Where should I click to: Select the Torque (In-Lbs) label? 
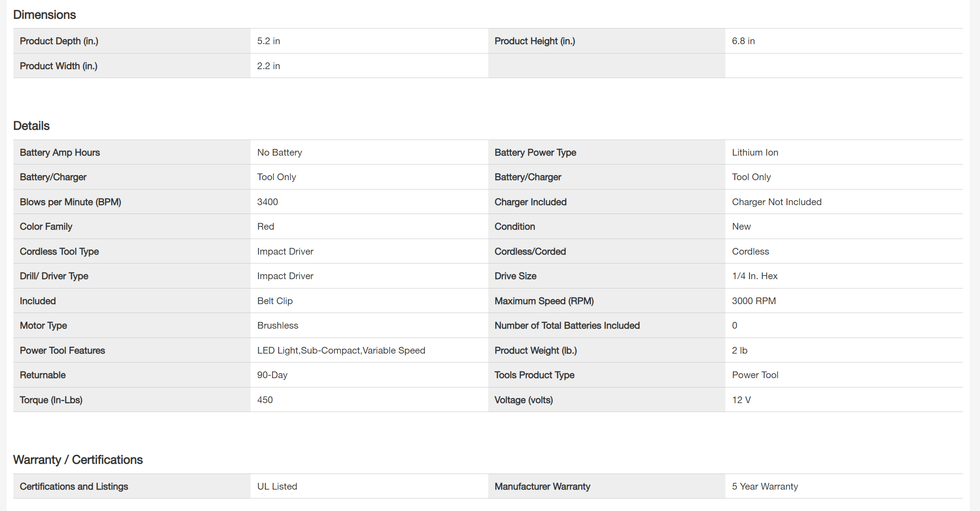point(51,400)
